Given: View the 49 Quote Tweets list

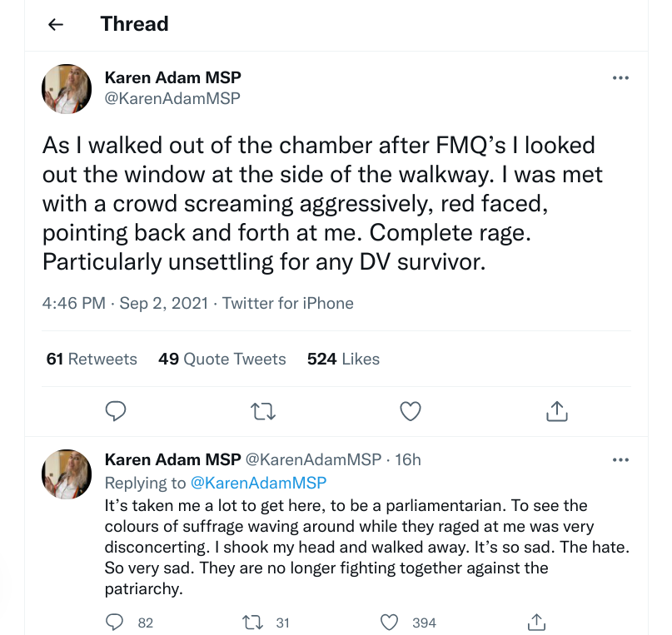Looking at the screenshot, I should coord(222,359).
